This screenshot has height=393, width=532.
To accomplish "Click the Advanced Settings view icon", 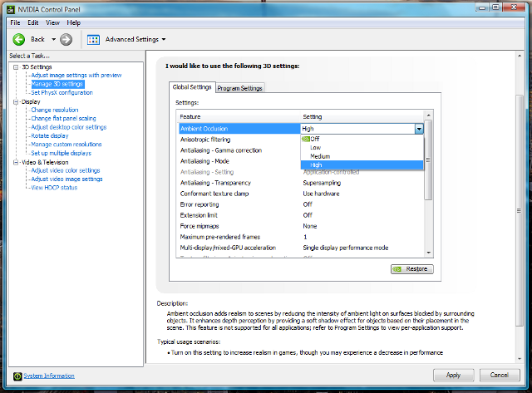I will (93, 39).
